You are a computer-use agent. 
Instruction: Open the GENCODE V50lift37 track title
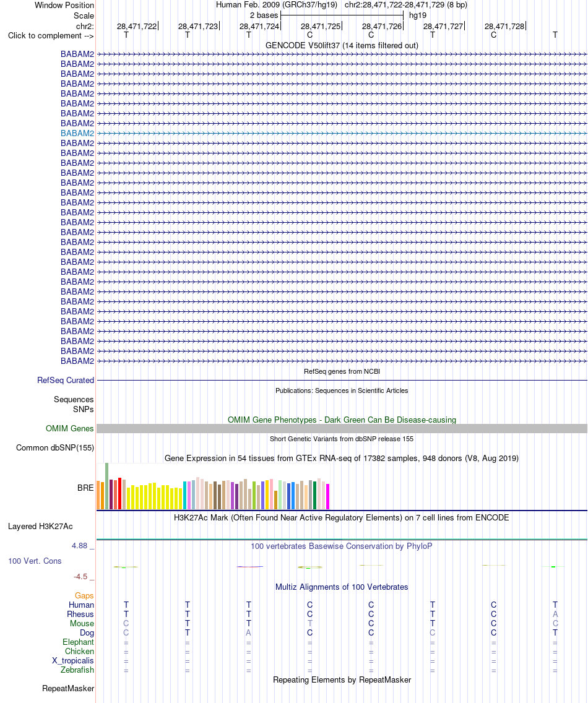click(x=342, y=45)
